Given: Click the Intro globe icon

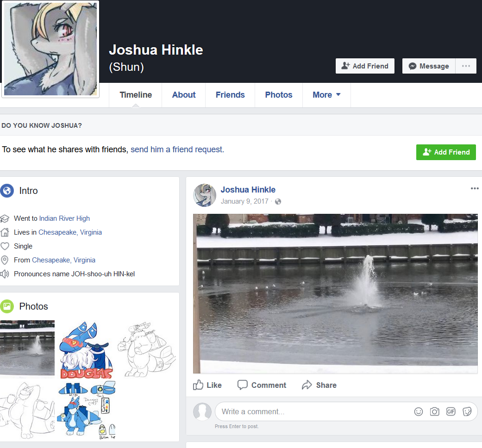Looking at the screenshot, I should click(x=7, y=191).
